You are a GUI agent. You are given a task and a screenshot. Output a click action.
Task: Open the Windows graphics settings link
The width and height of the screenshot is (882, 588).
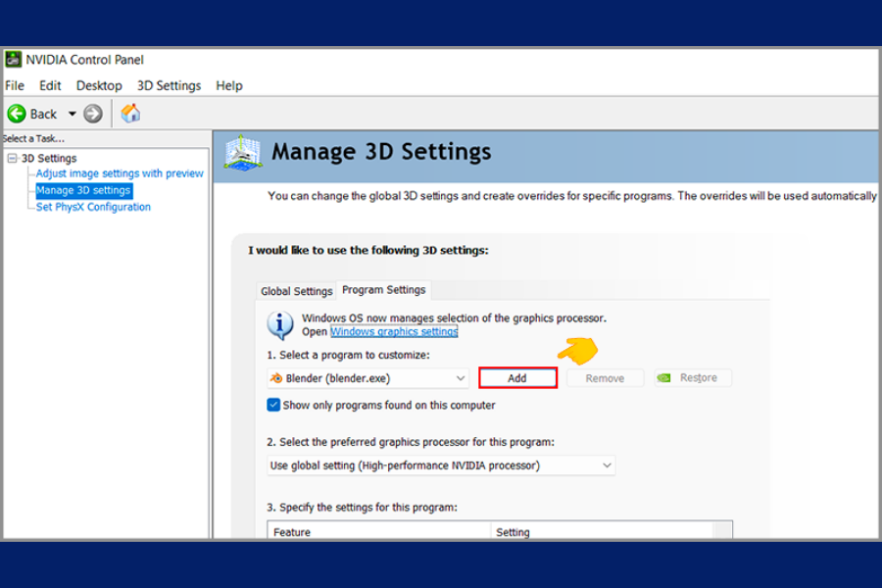coord(394,331)
